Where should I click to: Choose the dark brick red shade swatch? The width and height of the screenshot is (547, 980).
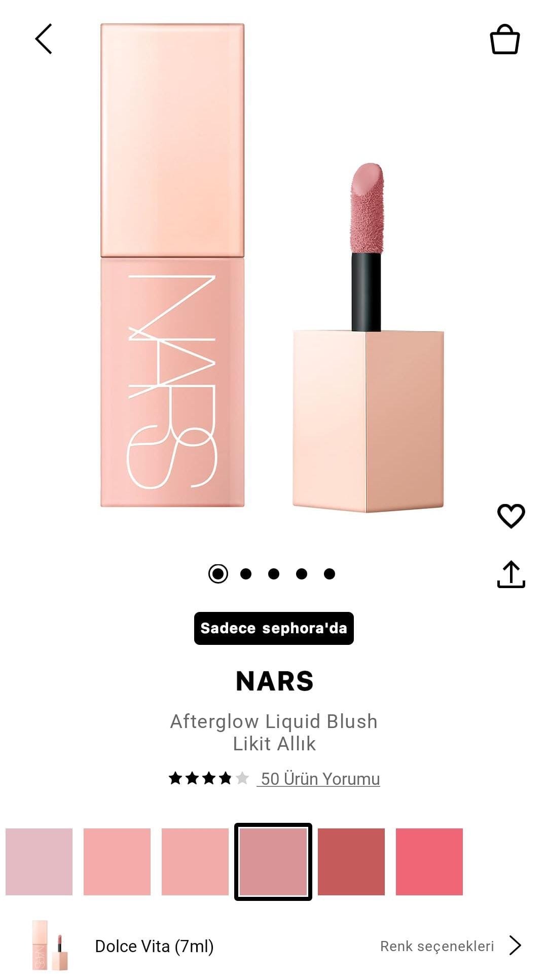[x=351, y=862]
